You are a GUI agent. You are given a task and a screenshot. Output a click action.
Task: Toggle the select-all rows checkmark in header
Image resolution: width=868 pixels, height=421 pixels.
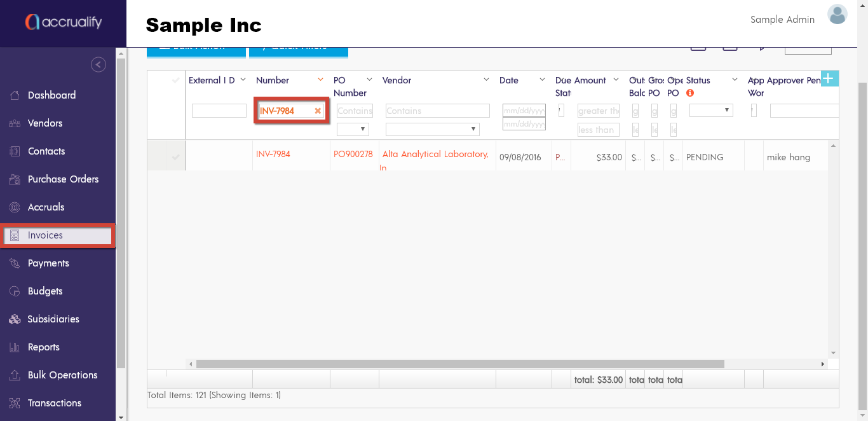coord(176,80)
